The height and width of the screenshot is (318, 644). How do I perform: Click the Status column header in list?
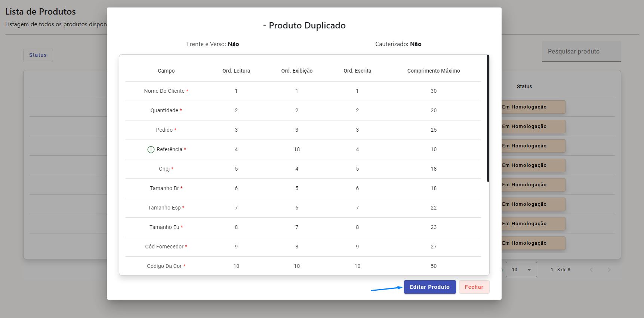524,86
